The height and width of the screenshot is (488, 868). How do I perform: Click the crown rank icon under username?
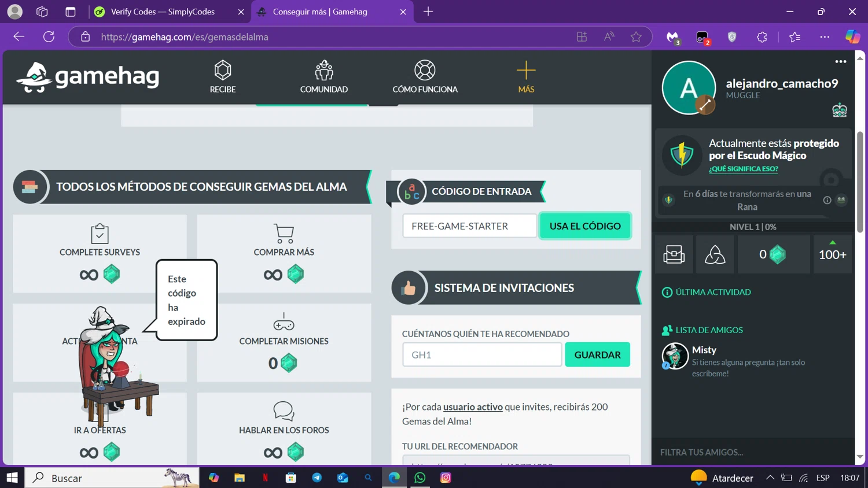coord(840,110)
